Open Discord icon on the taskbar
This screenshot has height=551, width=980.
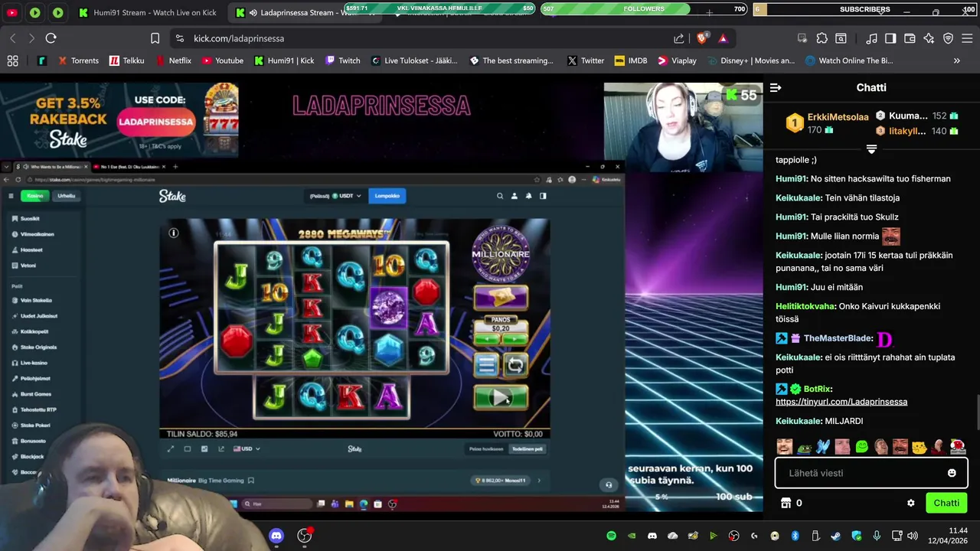tap(276, 536)
